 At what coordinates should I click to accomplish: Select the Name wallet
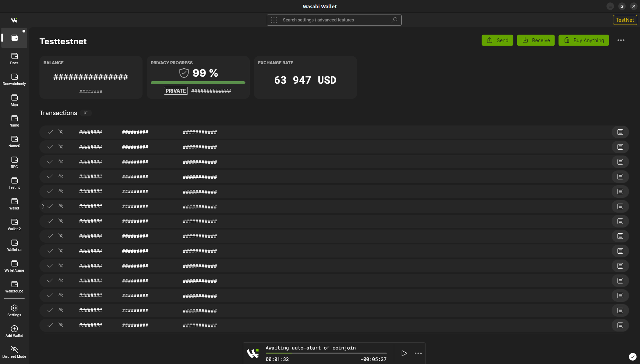pos(14,121)
